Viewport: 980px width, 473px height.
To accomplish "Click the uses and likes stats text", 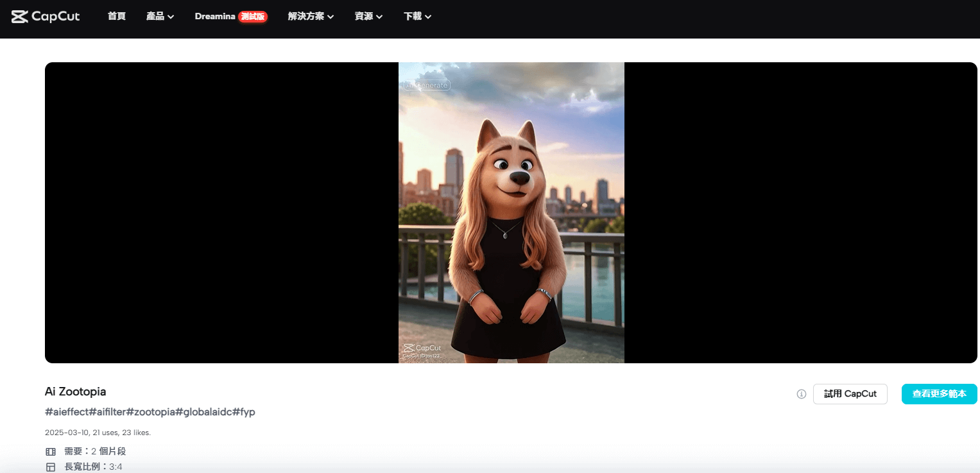I will click(x=97, y=433).
